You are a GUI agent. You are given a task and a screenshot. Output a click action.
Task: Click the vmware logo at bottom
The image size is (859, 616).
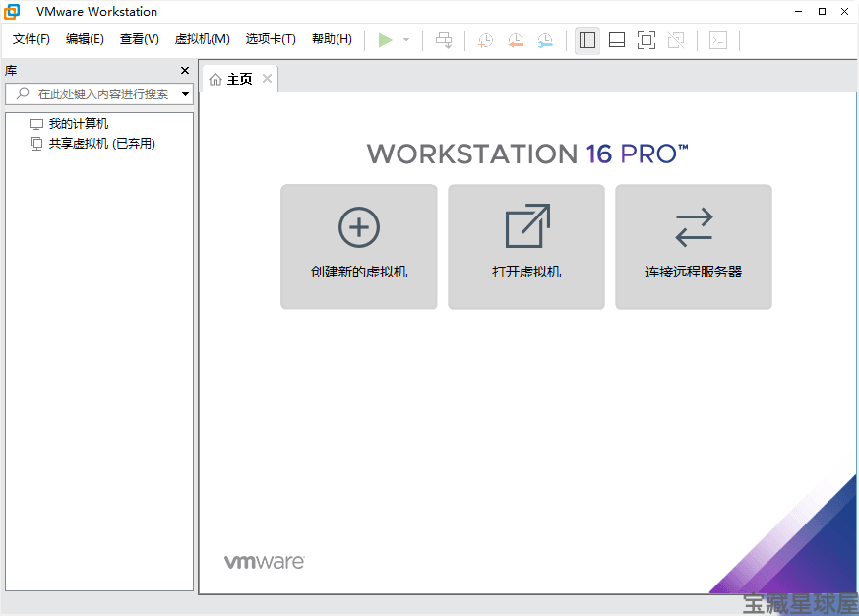coord(264,562)
